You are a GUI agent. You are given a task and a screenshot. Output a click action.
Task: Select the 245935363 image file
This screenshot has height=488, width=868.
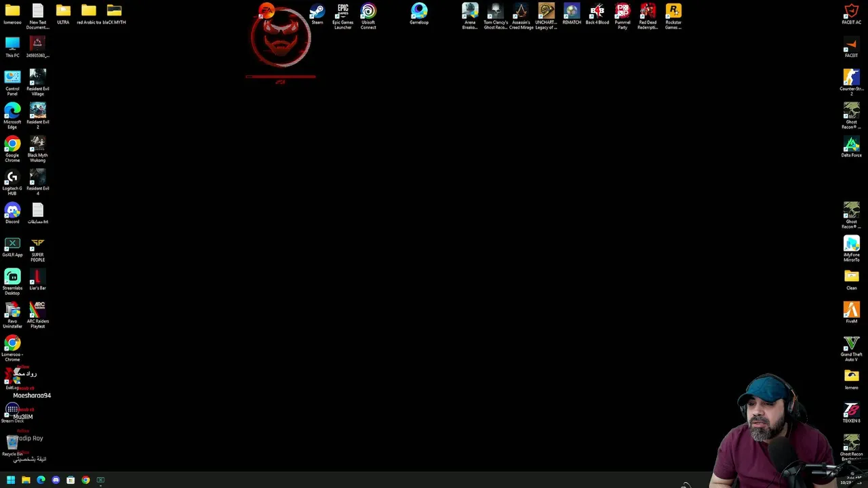(x=38, y=47)
